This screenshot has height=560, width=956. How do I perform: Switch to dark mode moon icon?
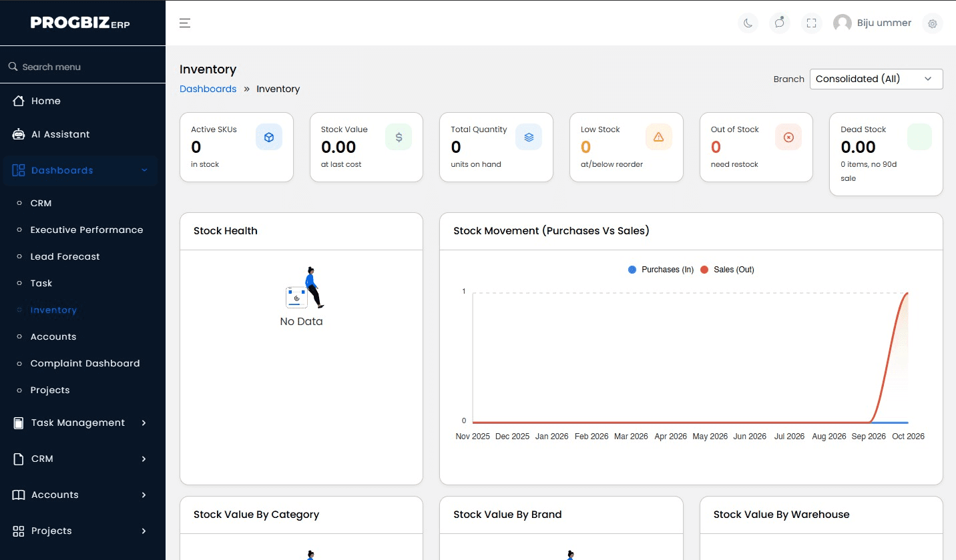click(x=748, y=23)
